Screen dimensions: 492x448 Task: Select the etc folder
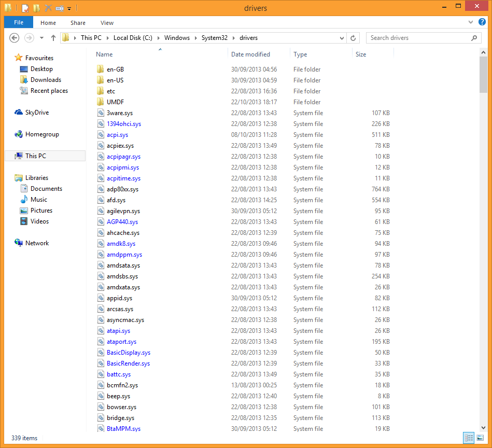point(111,91)
